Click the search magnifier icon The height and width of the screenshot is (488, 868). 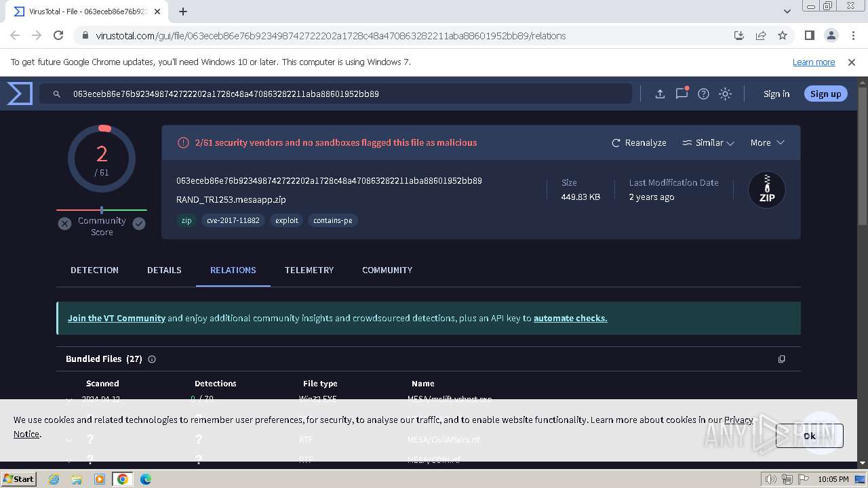tap(57, 94)
